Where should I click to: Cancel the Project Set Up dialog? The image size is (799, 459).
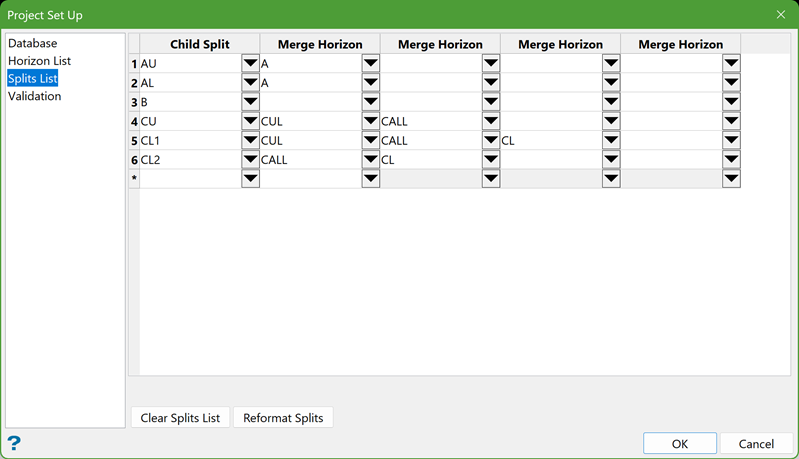[x=756, y=443]
